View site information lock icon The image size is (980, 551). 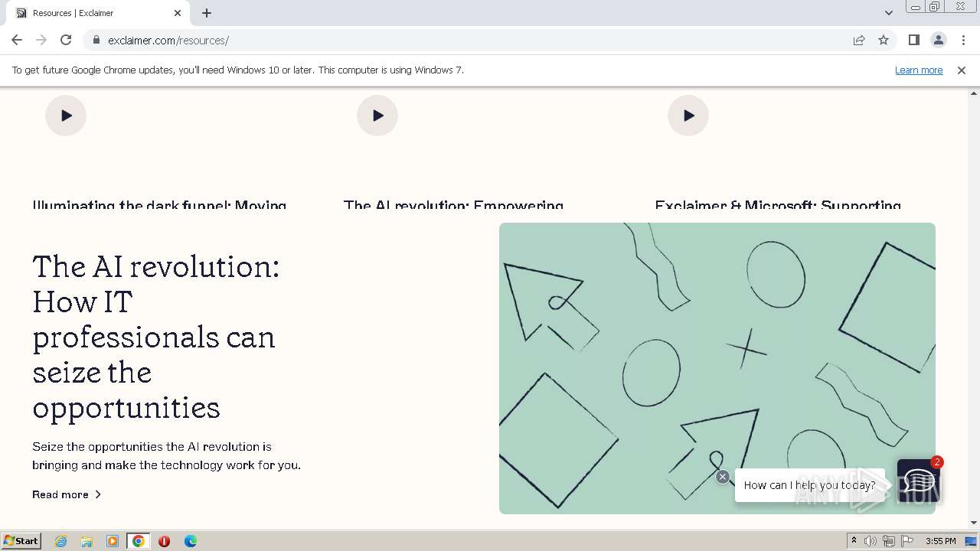[x=96, y=40]
